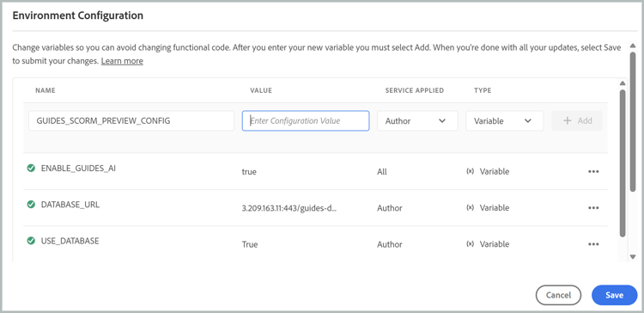Click the TYPE column header
The height and width of the screenshot is (313, 644).
(483, 90)
